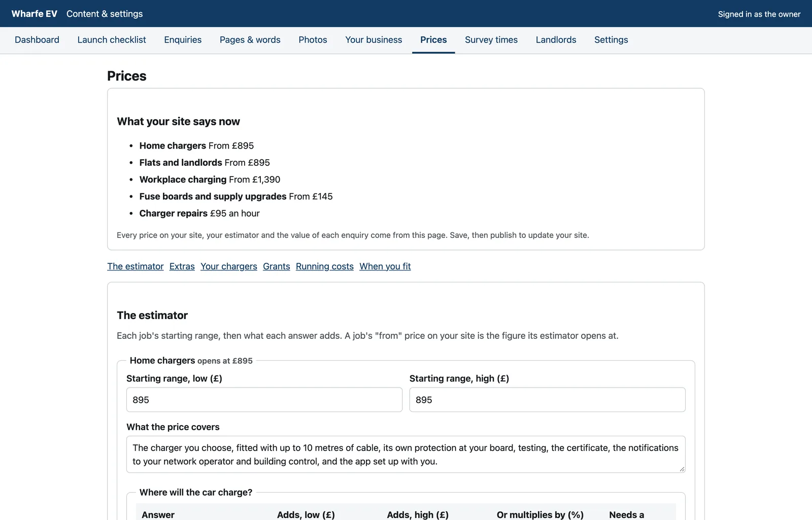Jump to the Running costs link
This screenshot has width=812, height=520.
coord(325,266)
